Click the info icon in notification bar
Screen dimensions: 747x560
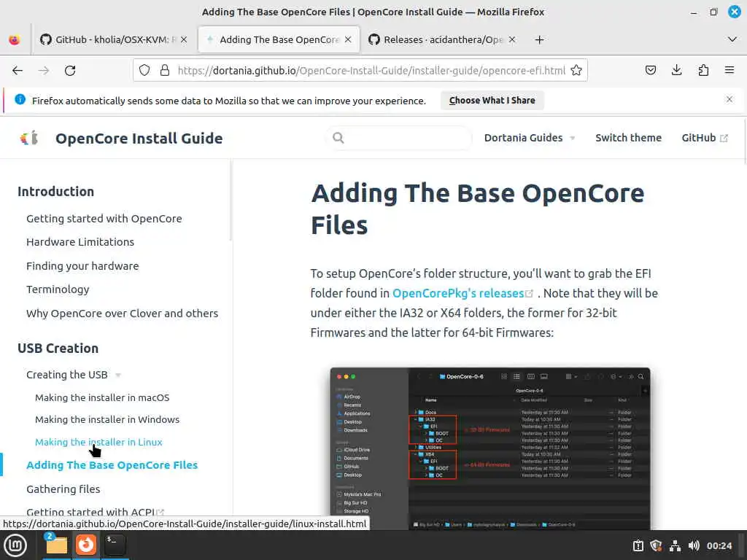[20, 99]
